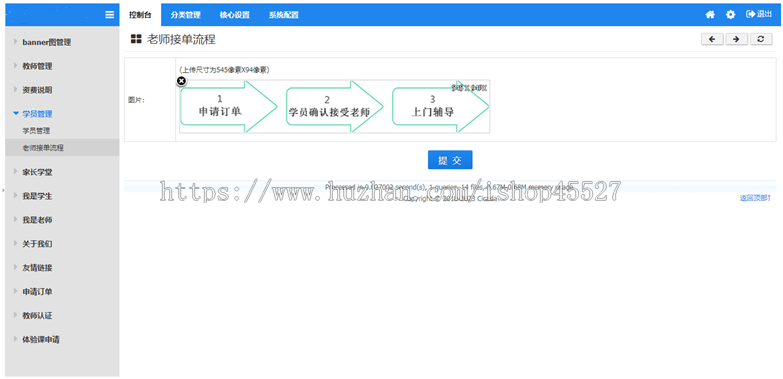The width and height of the screenshot is (783, 379).
Task: Click the 退出 logout link
Action: [759, 14]
